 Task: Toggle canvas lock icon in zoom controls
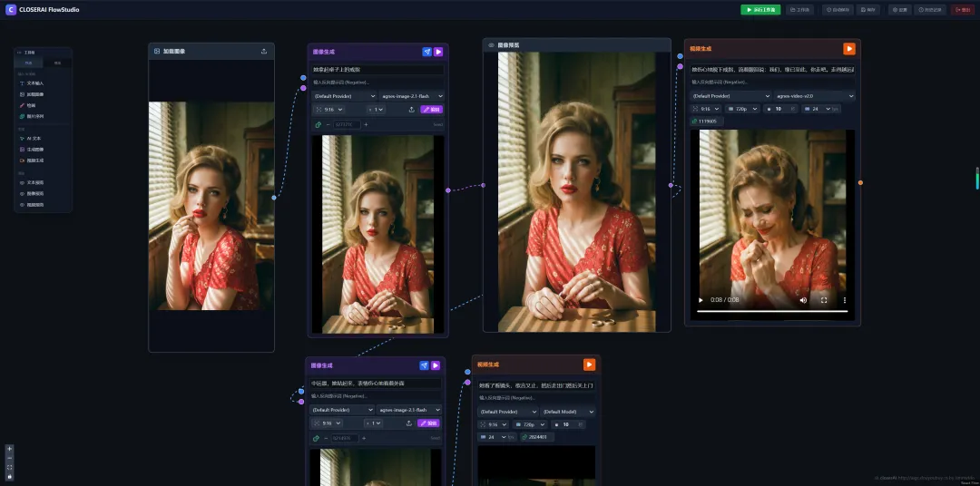(9, 476)
